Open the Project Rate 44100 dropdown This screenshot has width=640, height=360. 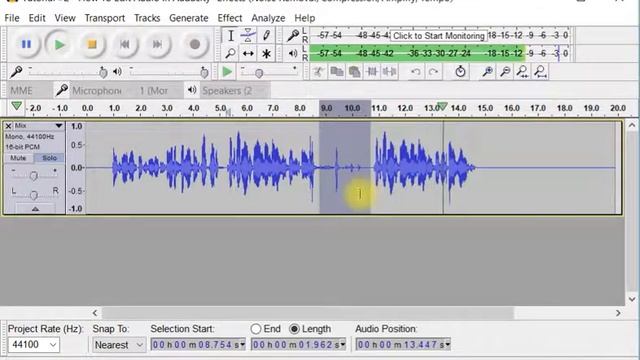[33, 345]
